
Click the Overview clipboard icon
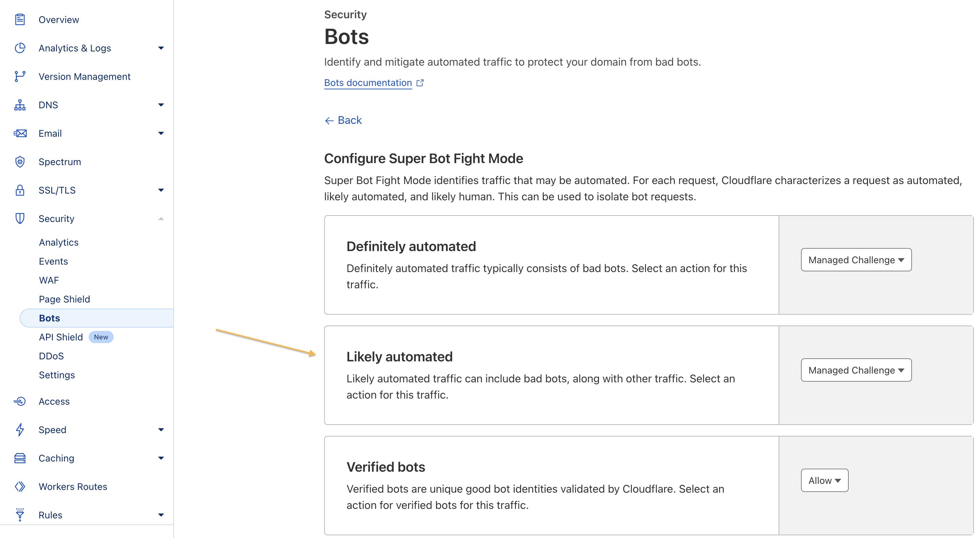pyautogui.click(x=20, y=19)
